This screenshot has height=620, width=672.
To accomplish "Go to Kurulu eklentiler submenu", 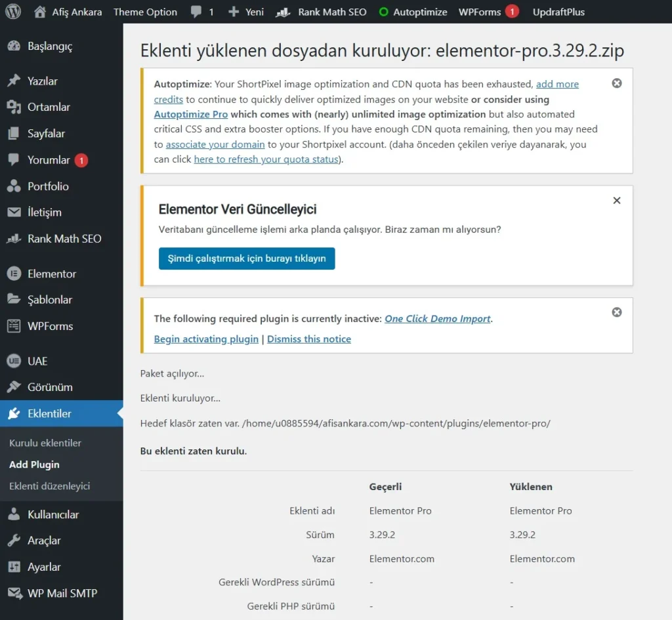I will tap(45, 443).
